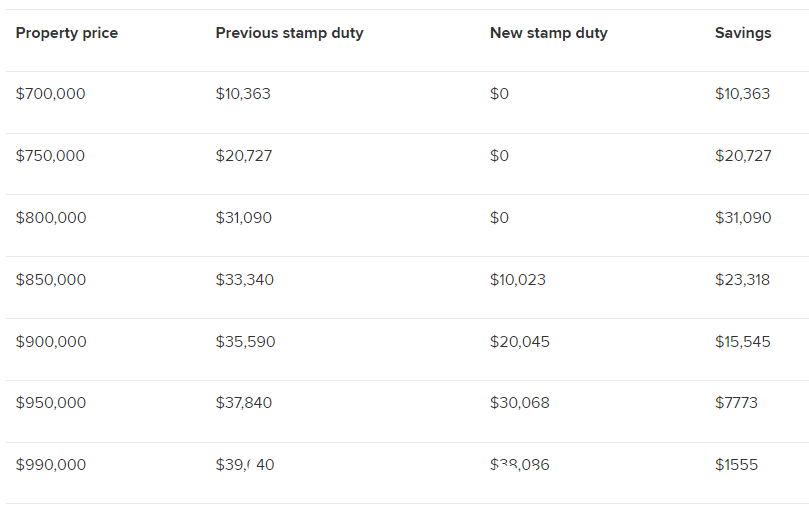The width and height of the screenshot is (809, 506).
Task: Select the $800,000 property price cell
Action: [x=51, y=218]
